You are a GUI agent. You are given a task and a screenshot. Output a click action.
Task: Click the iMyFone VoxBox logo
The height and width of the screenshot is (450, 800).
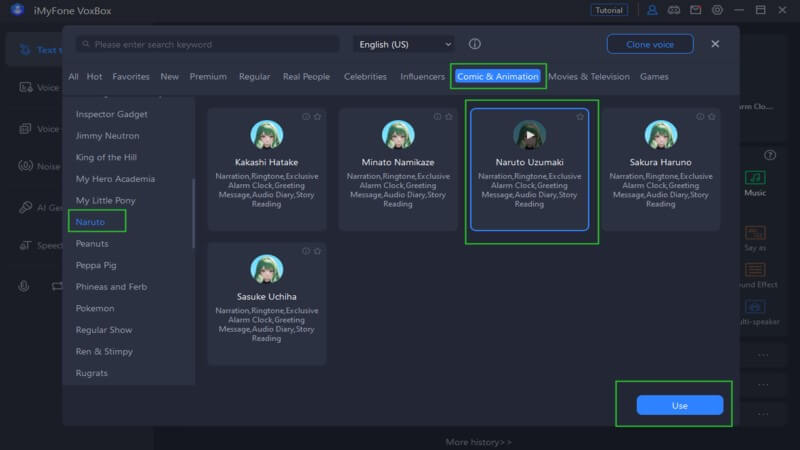(x=17, y=10)
